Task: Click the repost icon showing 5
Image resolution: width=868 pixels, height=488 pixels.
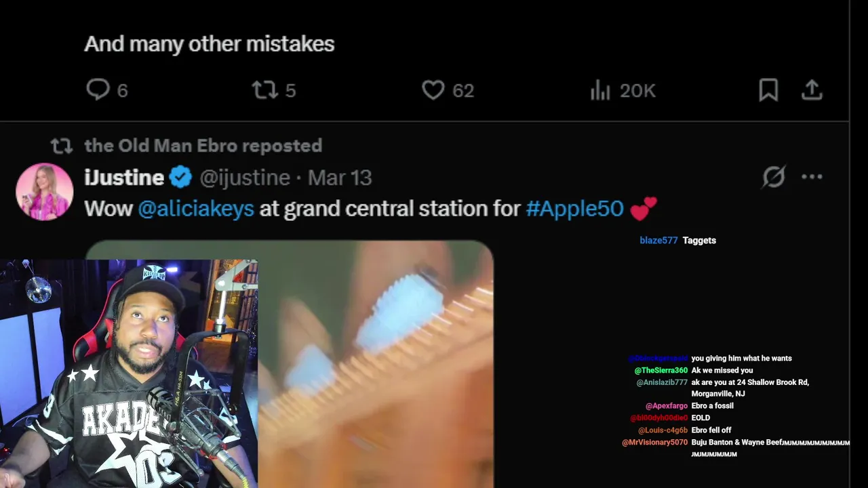Action: pyautogui.click(x=264, y=89)
